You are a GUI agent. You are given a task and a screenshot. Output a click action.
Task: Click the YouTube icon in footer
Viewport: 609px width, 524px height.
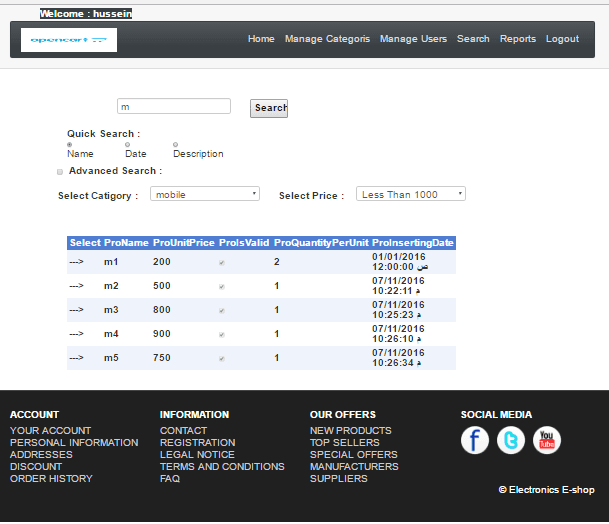click(547, 440)
